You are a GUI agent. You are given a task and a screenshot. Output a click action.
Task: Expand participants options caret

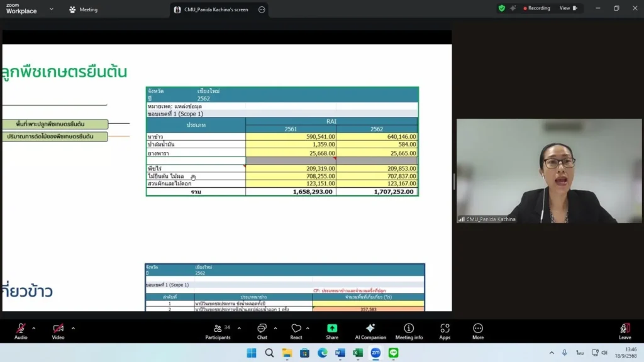pos(239,328)
